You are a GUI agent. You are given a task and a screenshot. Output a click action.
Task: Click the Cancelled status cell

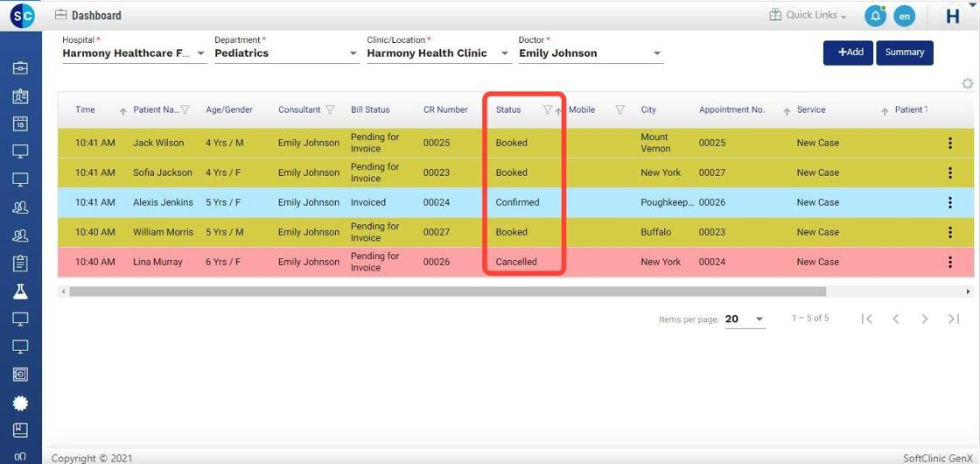click(516, 262)
